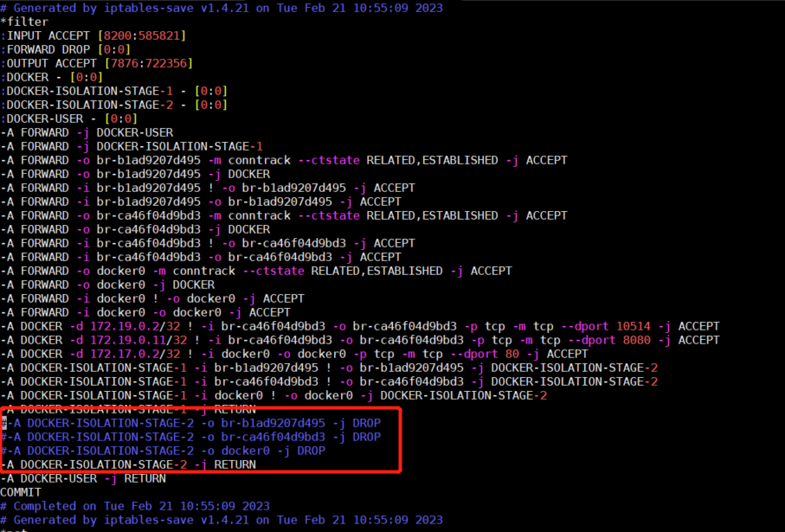Click the '-i br-ca46f04d9bd3 ! -o' ACCEPT forward rule

tap(208, 243)
